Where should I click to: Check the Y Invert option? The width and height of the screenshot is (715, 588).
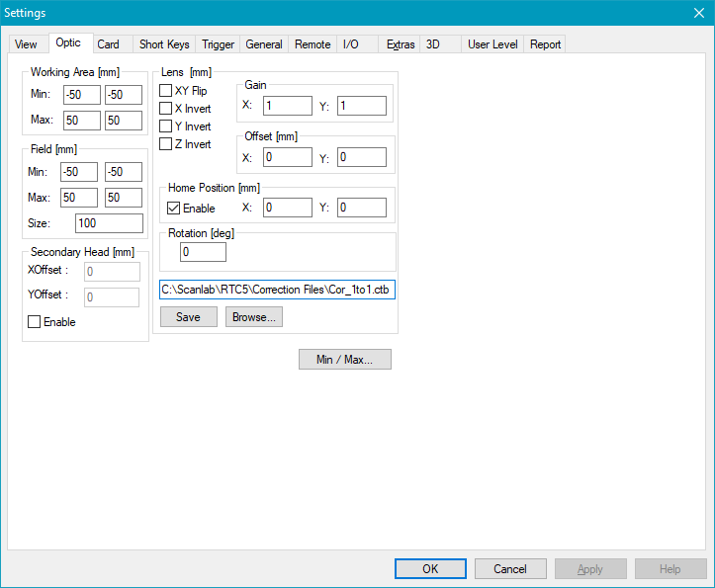(x=166, y=126)
